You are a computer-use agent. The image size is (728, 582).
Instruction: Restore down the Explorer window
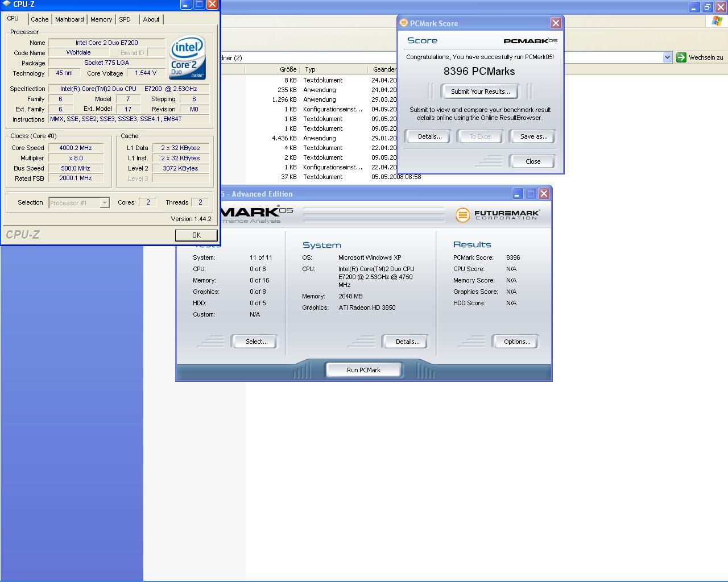(x=707, y=7)
